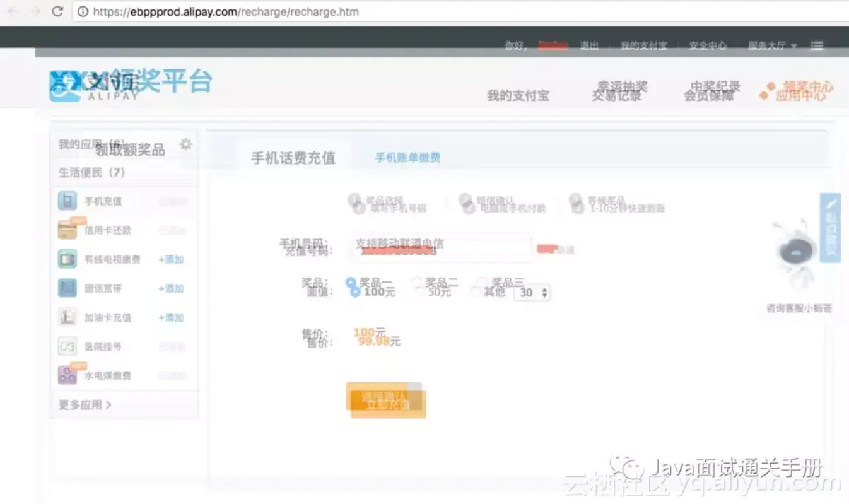849x504 pixels.
Task: Click the 99.98元 sale price text
Action: [379, 341]
